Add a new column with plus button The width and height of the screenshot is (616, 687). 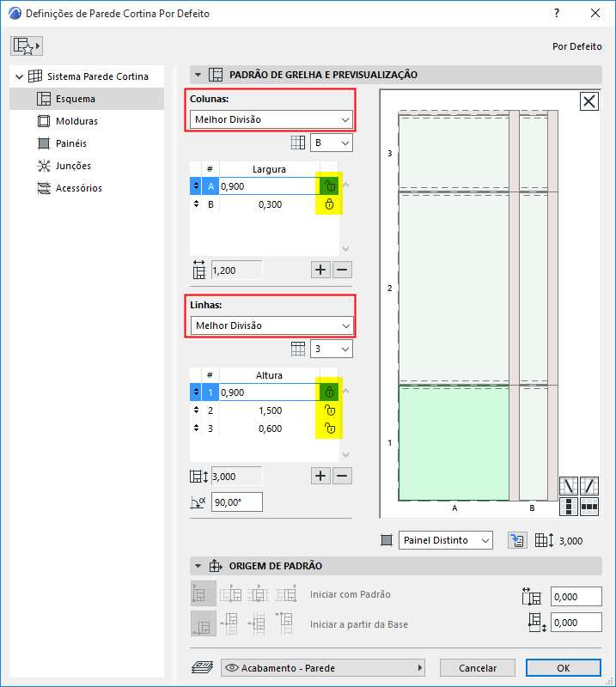pos(320,270)
